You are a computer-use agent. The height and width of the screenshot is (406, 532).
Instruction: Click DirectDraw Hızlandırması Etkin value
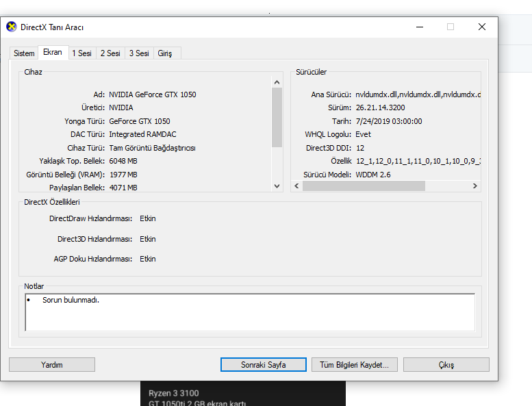point(148,218)
